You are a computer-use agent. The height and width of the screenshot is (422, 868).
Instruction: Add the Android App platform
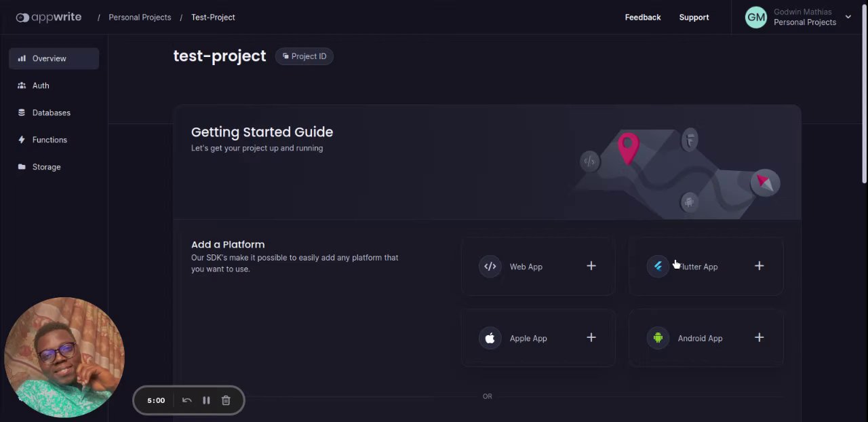tap(706, 338)
